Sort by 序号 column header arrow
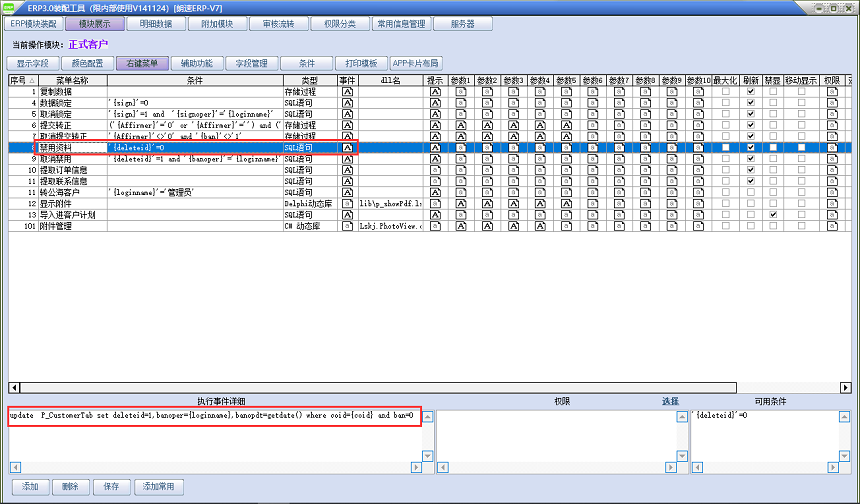 coord(31,80)
